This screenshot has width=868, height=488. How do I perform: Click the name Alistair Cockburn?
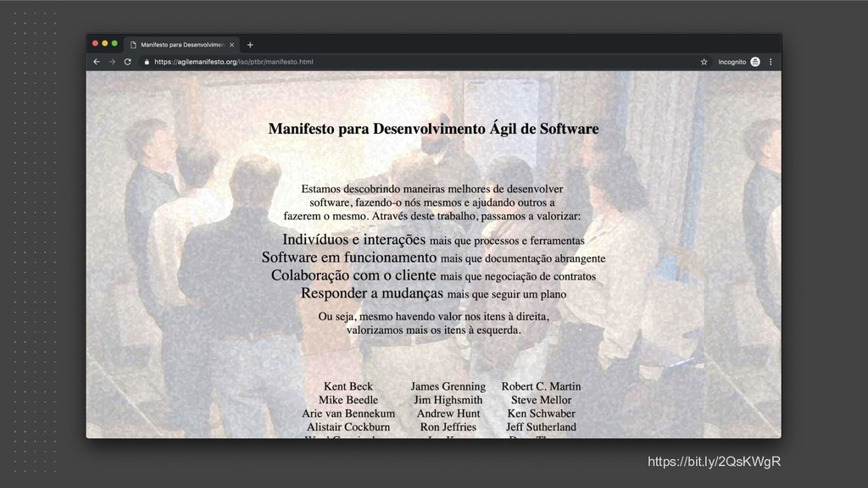point(348,427)
